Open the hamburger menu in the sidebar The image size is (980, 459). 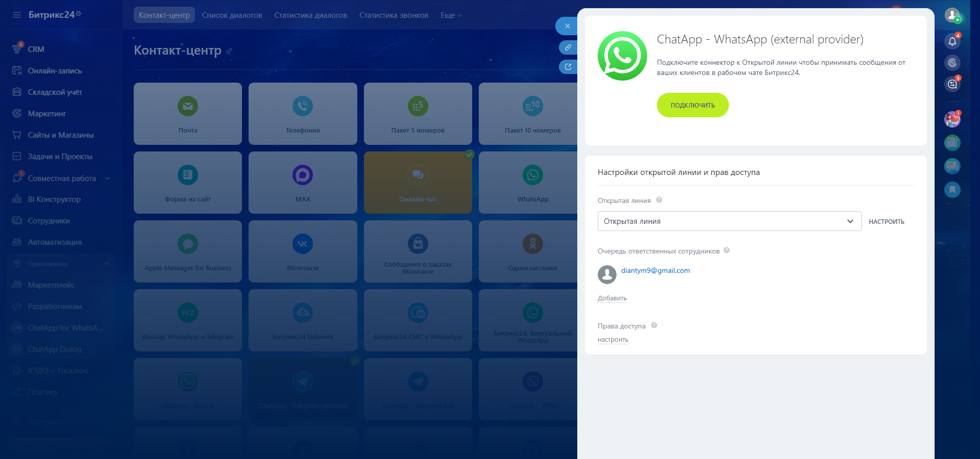[x=17, y=15]
